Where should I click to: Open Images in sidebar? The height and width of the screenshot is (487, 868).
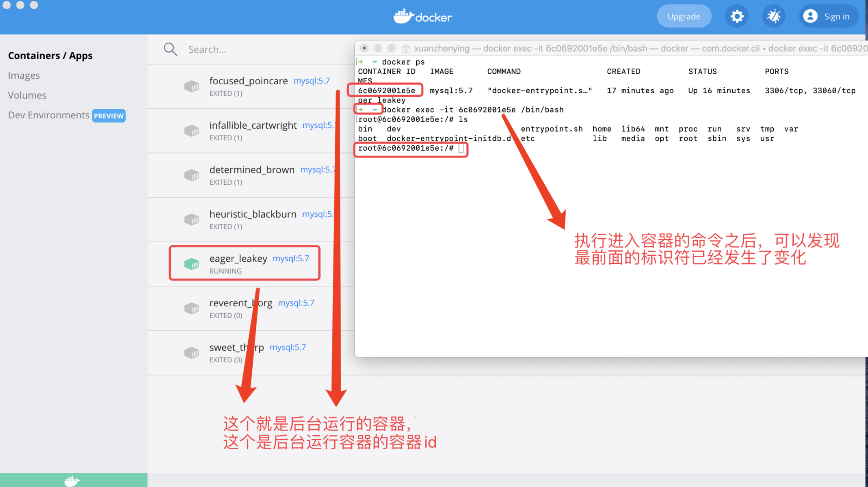point(24,76)
